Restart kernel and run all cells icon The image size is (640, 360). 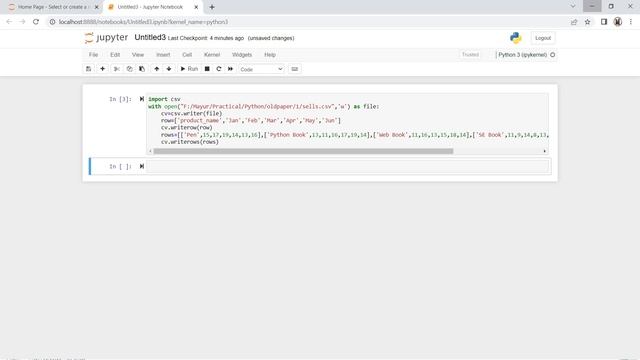point(230,69)
